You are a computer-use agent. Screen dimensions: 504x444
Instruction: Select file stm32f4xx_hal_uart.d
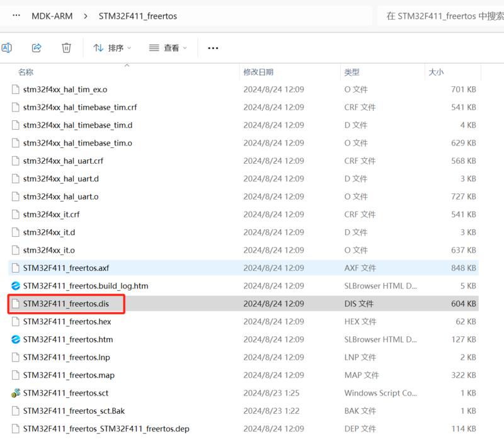(x=243, y=179)
